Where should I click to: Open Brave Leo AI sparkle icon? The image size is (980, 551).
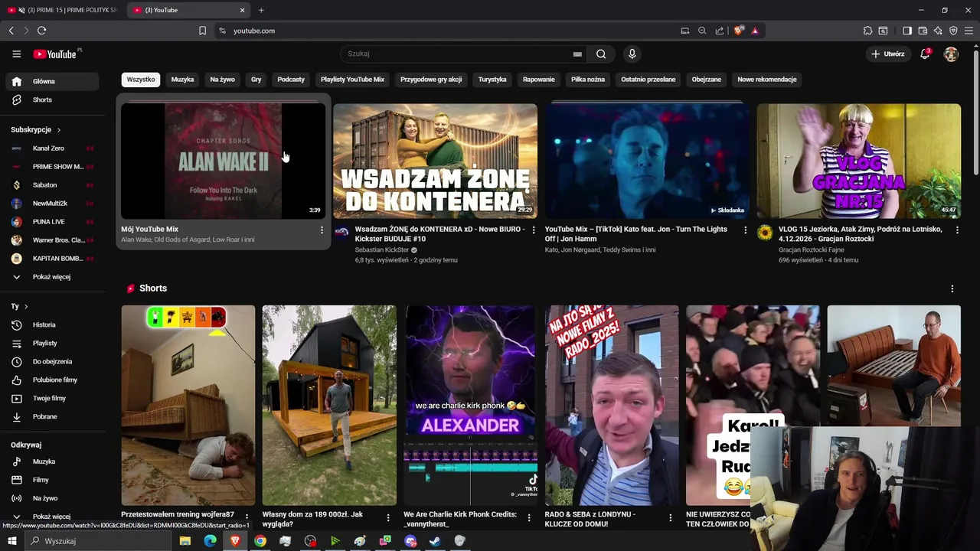pos(938,31)
